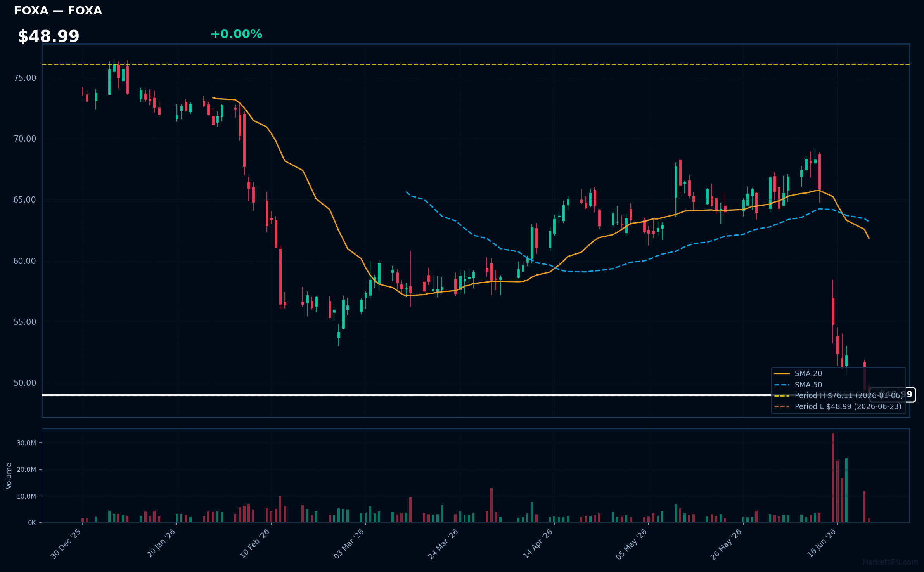The height and width of the screenshot is (572, 924).
Task: Click the current price tag on the white line
Action: pos(893,395)
